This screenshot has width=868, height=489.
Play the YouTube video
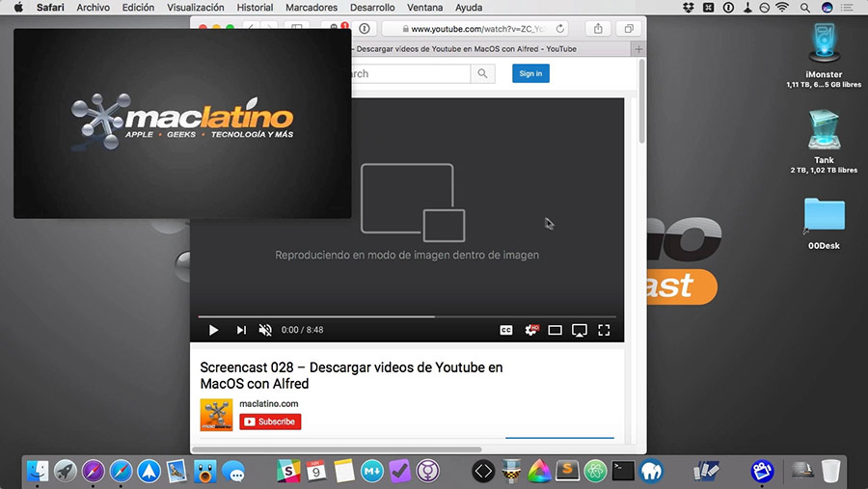(213, 330)
